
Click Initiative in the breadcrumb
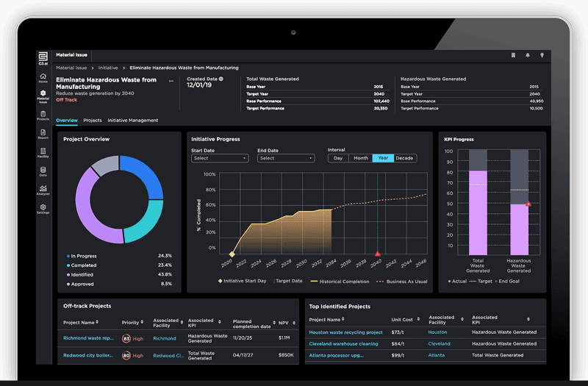pyautogui.click(x=108, y=68)
